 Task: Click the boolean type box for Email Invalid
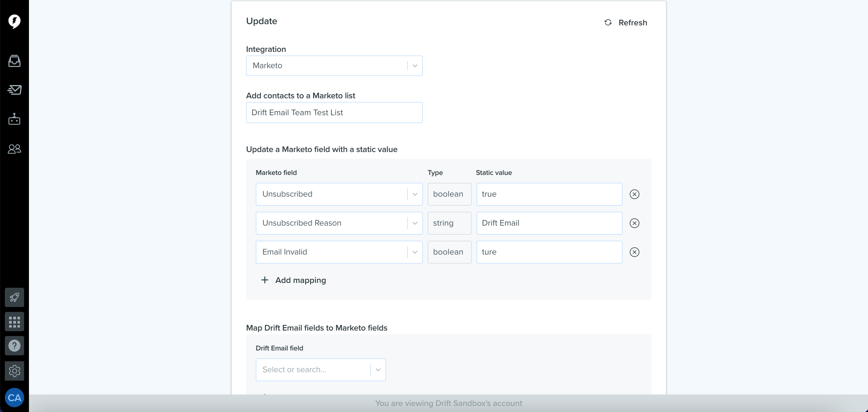[449, 252]
